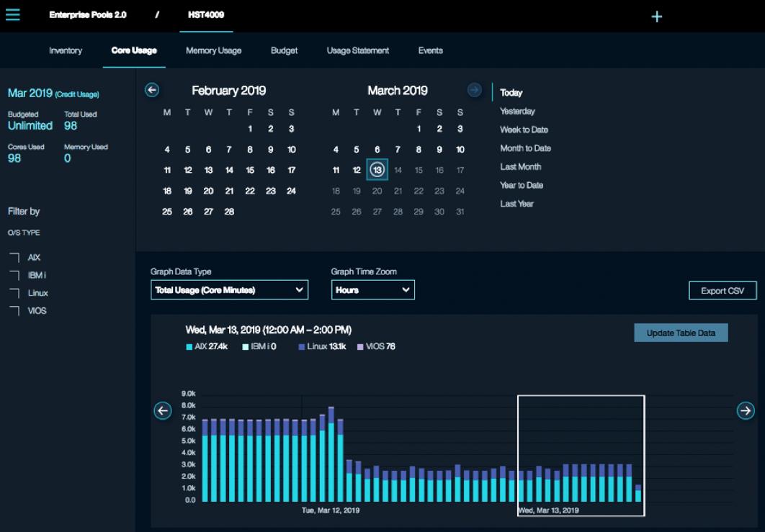This screenshot has height=532, width=765.
Task: Open the Events tab
Action: pyautogui.click(x=430, y=50)
